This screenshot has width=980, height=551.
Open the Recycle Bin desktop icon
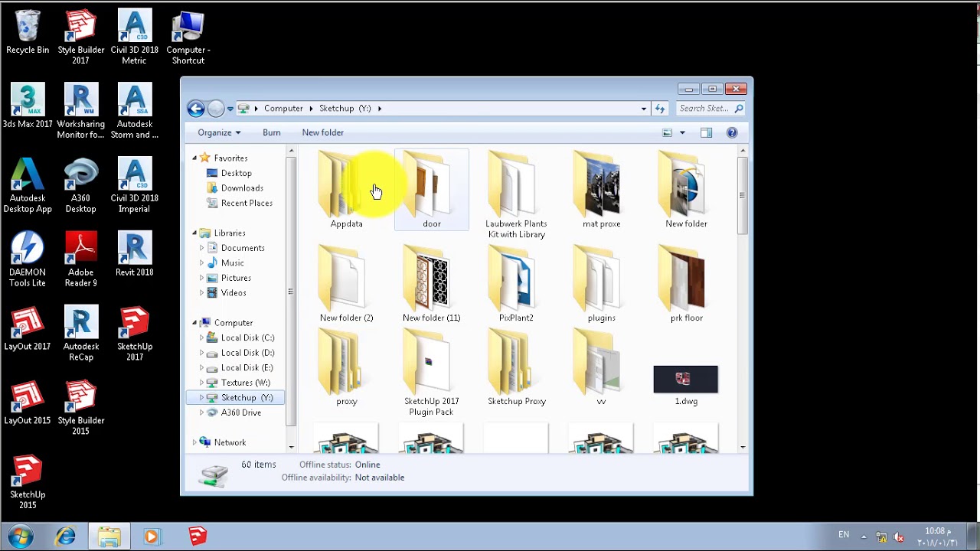28,33
